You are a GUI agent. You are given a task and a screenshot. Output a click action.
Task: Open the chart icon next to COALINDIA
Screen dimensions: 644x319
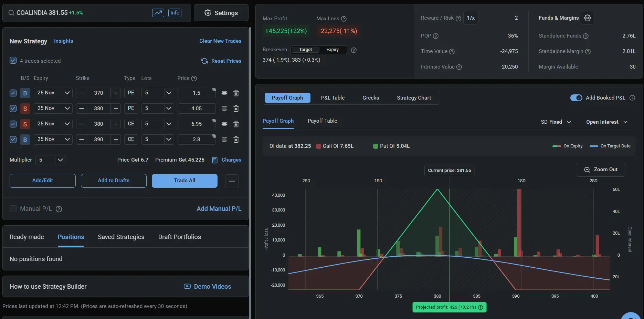tap(158, 13)
